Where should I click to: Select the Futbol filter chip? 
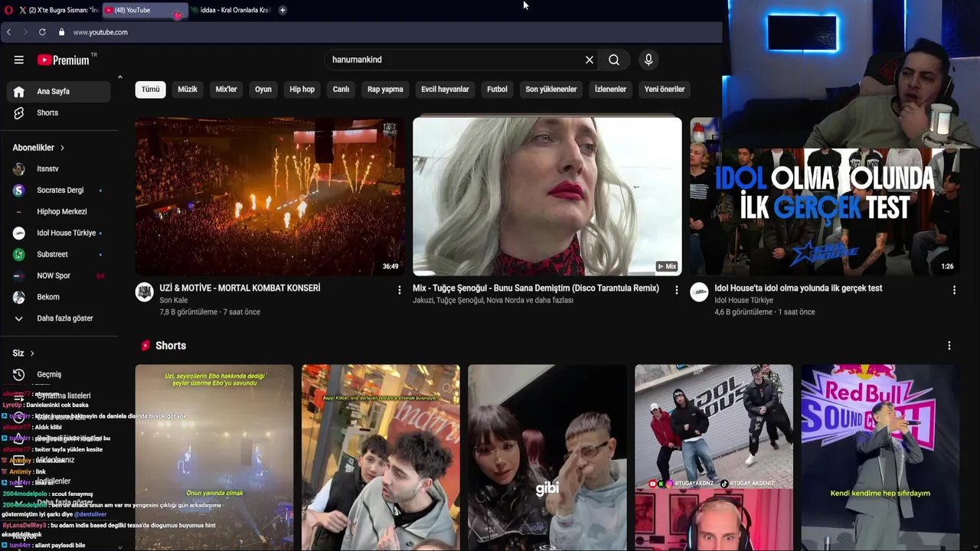pyautogui.click(x=497, y=90)
